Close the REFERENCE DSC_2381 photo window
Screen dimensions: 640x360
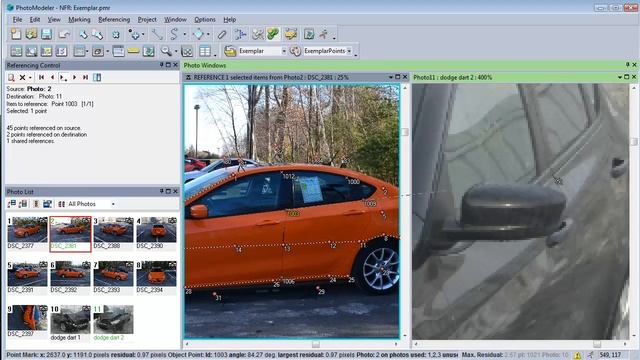[405, 77]
